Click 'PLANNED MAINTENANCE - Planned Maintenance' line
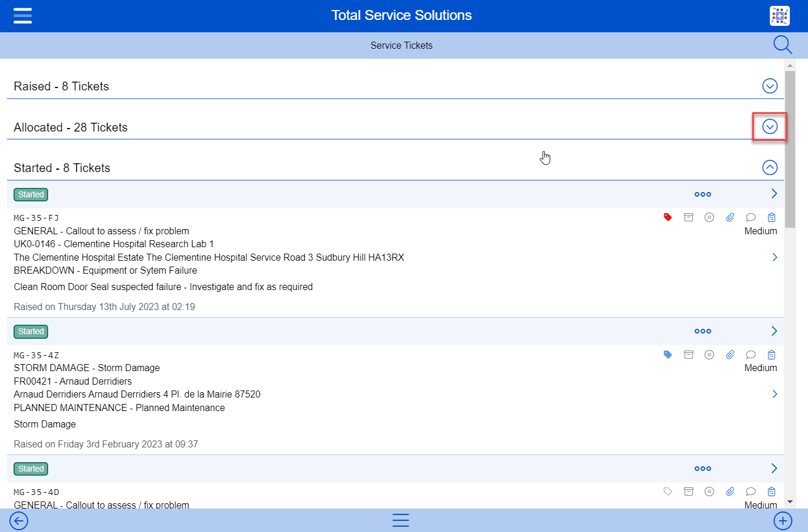The width and height of the screenshot is (808, 532). tap(119, 408)
